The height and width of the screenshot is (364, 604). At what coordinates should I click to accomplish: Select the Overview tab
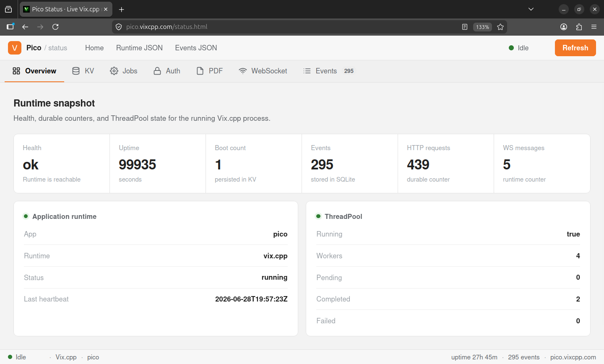click(34, 71)
